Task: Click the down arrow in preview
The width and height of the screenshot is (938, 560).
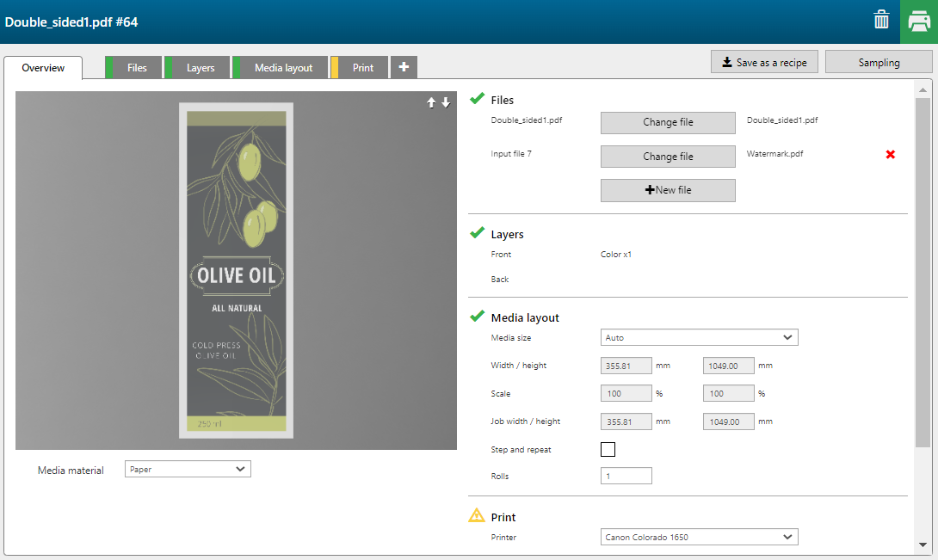Action: [446, 102]
